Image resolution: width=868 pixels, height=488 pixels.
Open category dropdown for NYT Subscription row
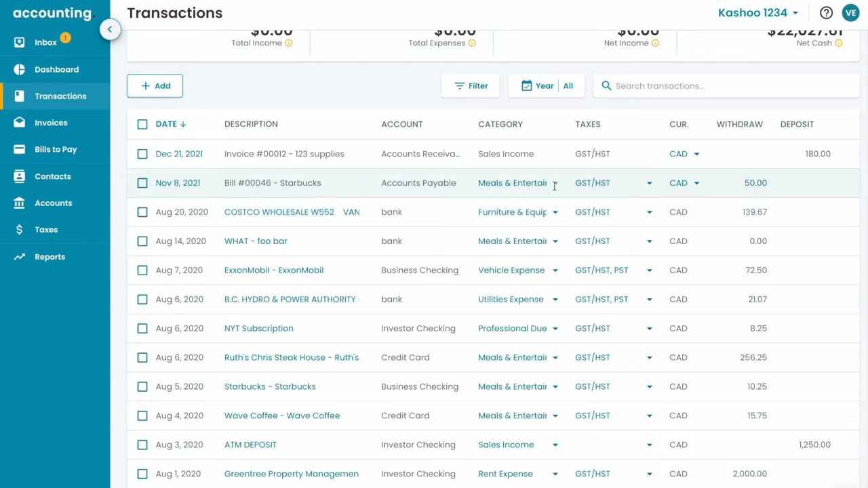(555, 329)
